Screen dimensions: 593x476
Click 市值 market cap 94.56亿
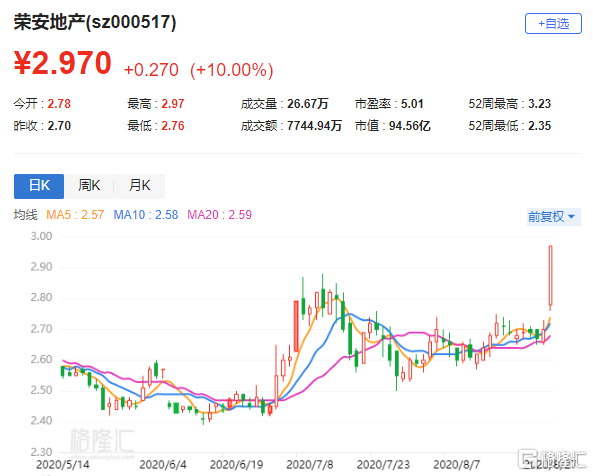[410, 126]
